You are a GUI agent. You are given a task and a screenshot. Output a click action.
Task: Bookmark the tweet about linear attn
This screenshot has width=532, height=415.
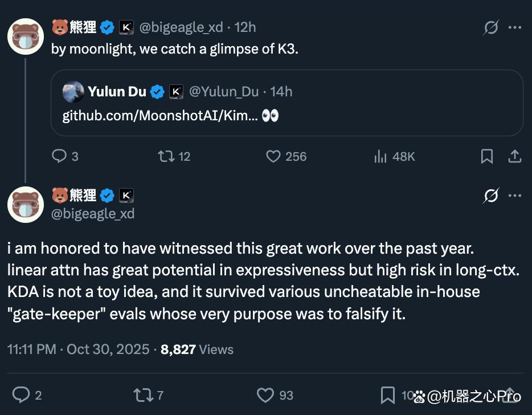tap(388, 394)
